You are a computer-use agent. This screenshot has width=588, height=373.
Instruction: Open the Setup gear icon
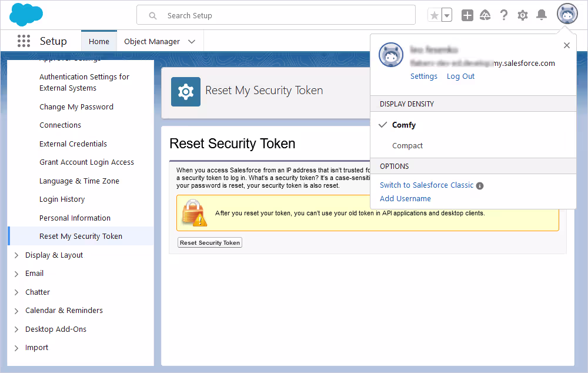coord(523,15)
